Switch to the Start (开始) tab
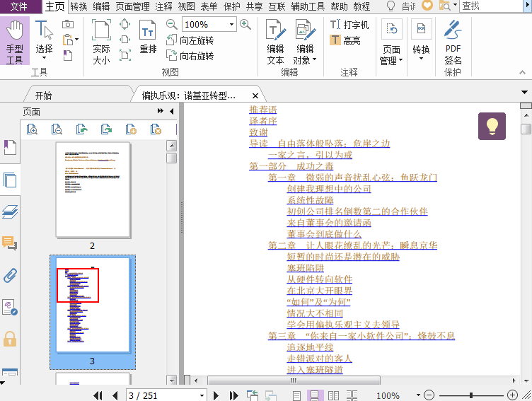This screenshot has height=401, width=532. coord(43,95)
